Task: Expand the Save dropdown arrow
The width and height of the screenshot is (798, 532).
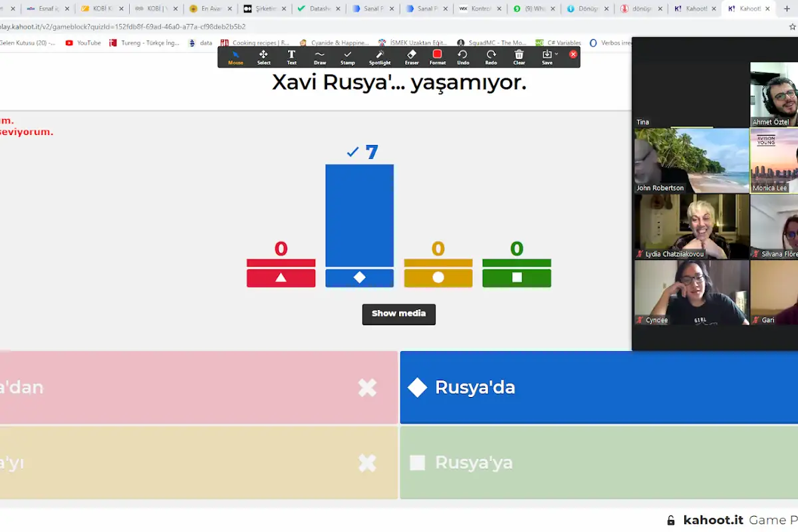Action: pyautogui.click(x=557, y=54)
